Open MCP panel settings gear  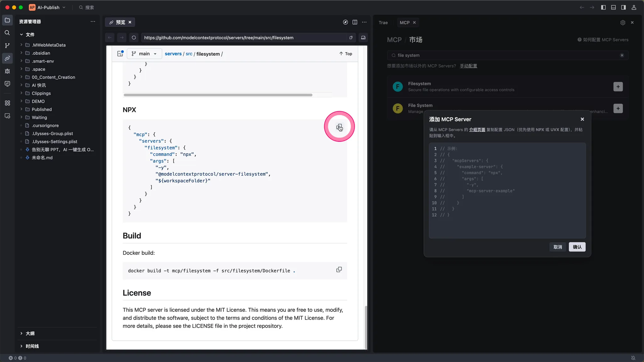pyautogui.click(x=623, y=23)
